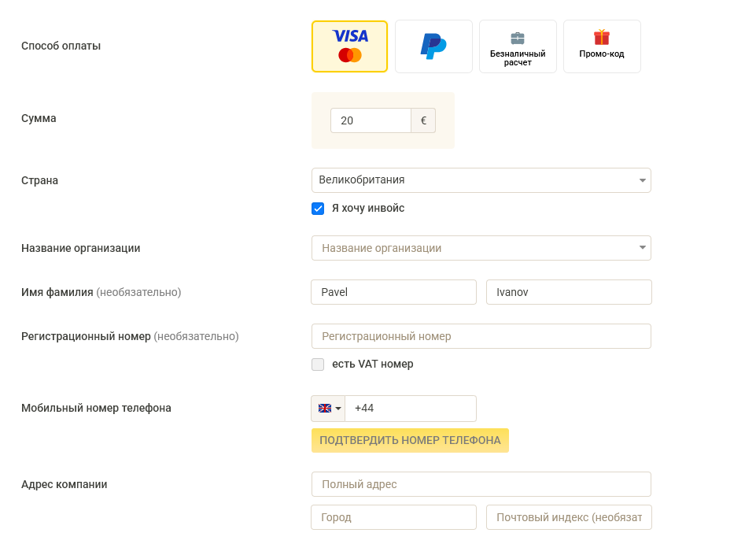
Task: Choose the Промо-код gift option
Action: tap(602, 46)
